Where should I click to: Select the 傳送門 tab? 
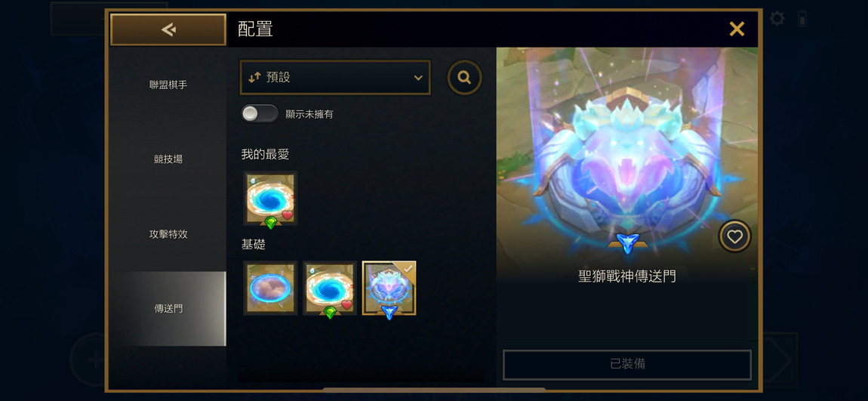click(x=168, y=309)
